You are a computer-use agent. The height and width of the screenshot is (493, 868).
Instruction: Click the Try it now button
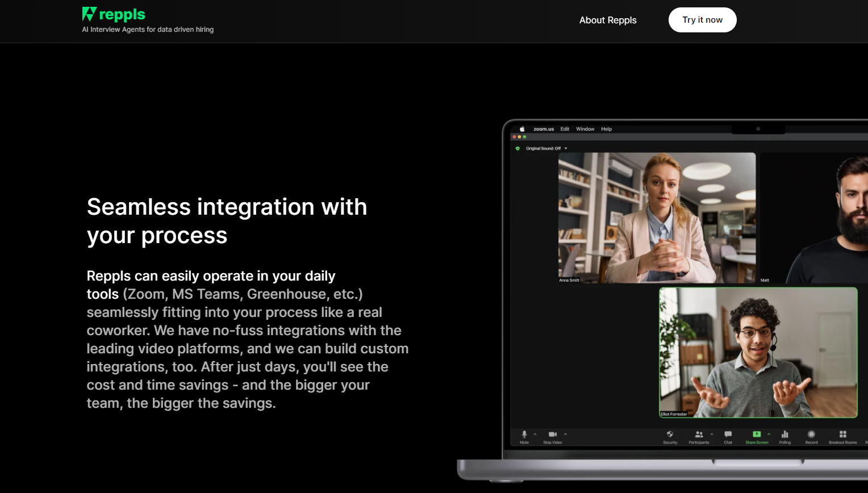(x=702, y=20)
